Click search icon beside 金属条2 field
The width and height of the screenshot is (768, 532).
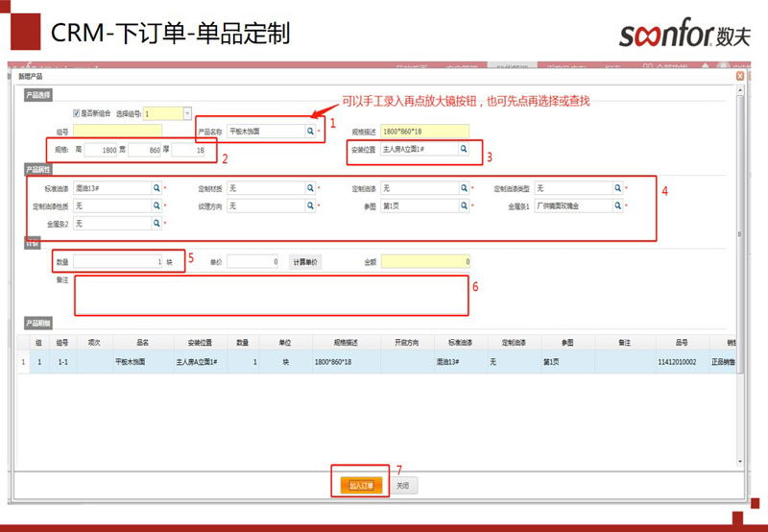[x=156, y=223]
